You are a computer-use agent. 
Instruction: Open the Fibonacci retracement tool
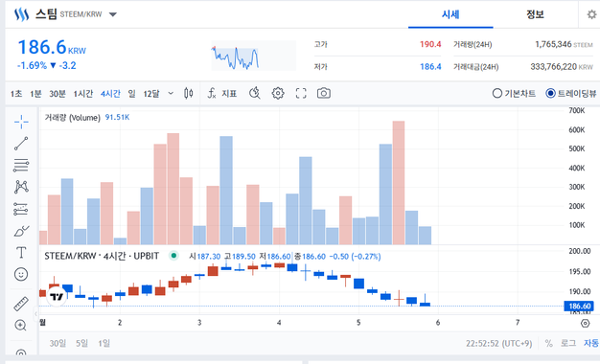pyautogui.click(x=21, y=165)
